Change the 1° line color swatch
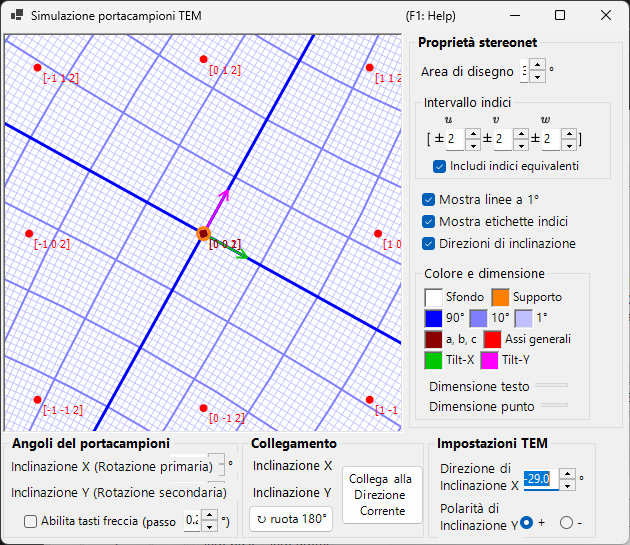 pyautogui.click(x=524, y=318)
